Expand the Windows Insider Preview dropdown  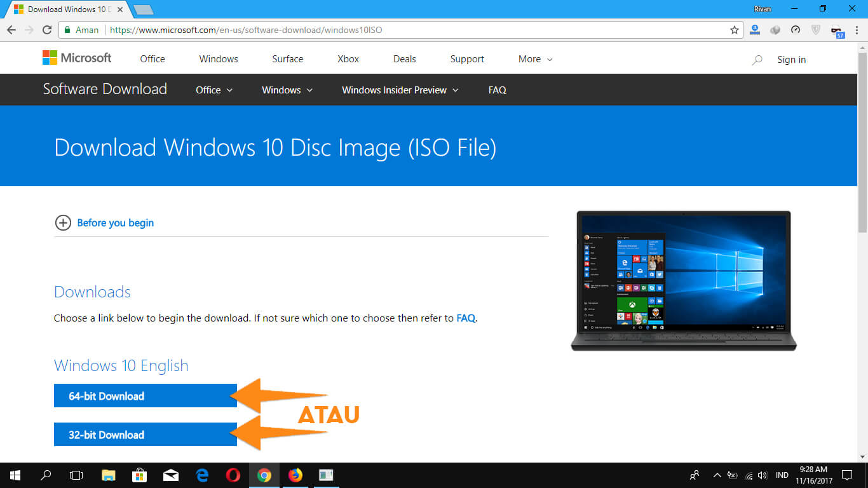tap(400, 90)
